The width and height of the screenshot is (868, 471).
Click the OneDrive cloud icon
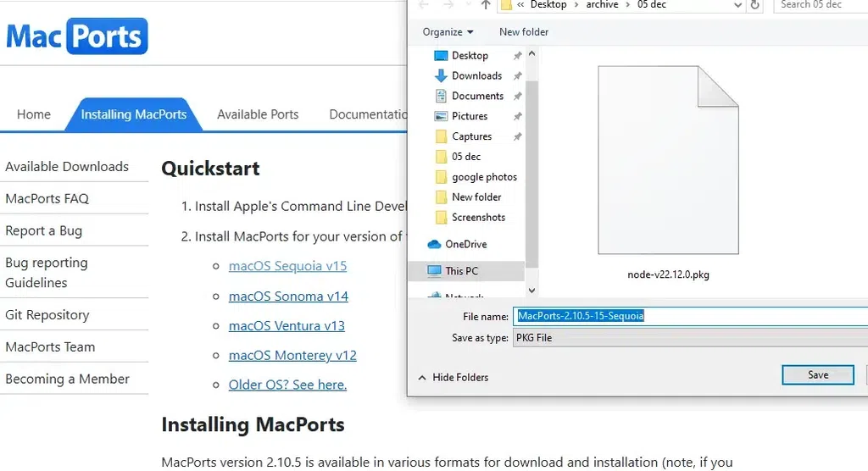pos(435,244)
